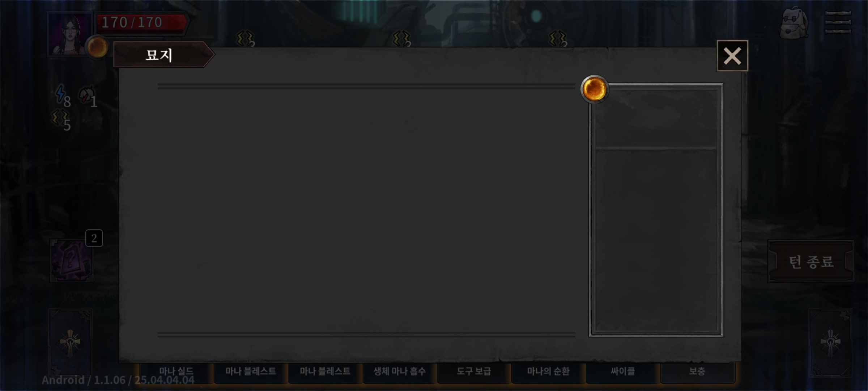Select the 마나의 순환 card

[548, 372]
